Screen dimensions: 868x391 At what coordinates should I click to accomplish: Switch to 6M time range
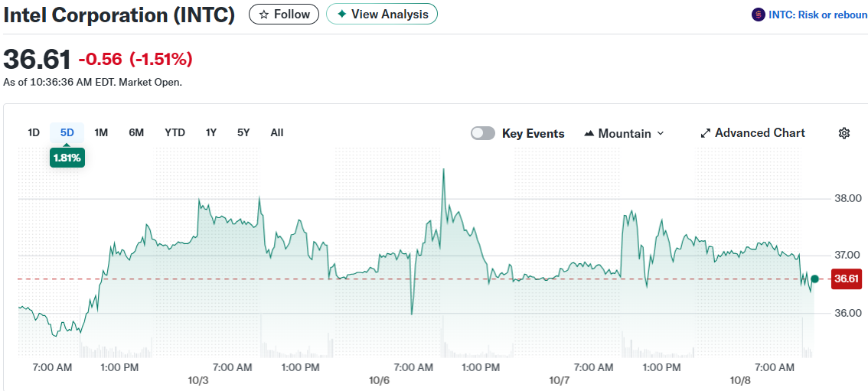click(136, 132)
